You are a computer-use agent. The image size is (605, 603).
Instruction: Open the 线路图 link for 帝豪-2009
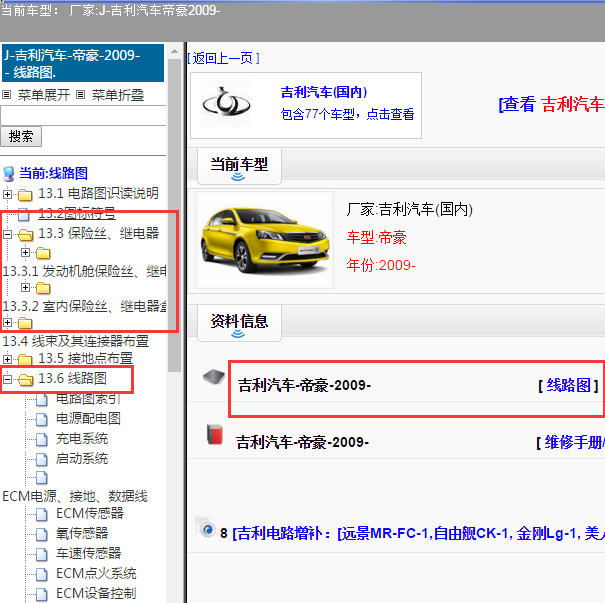(x=568, y=385)
